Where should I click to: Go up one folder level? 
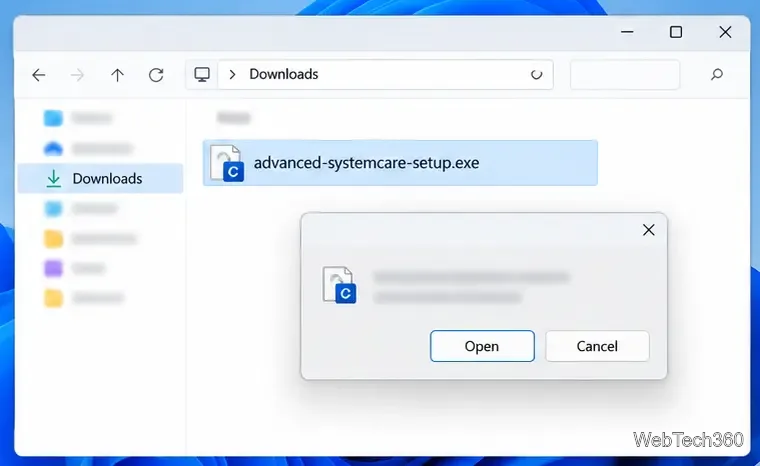[x=117, y=75]
